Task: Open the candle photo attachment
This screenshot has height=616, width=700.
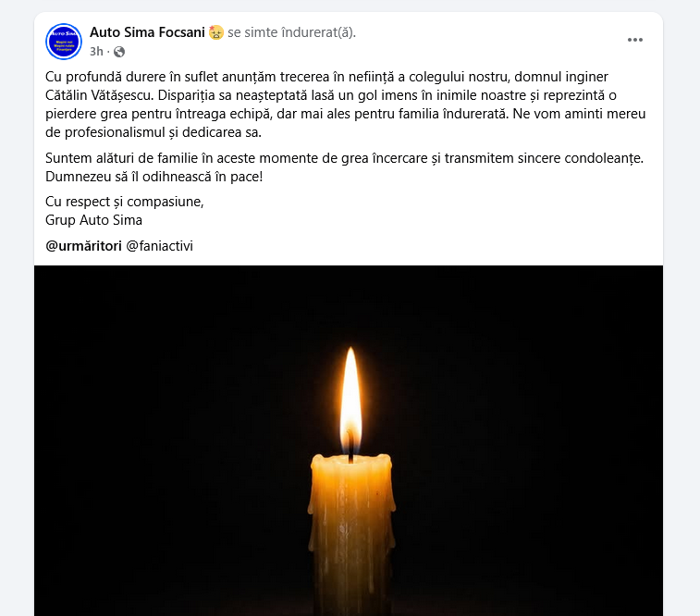Action: click(x=349, y=440)
